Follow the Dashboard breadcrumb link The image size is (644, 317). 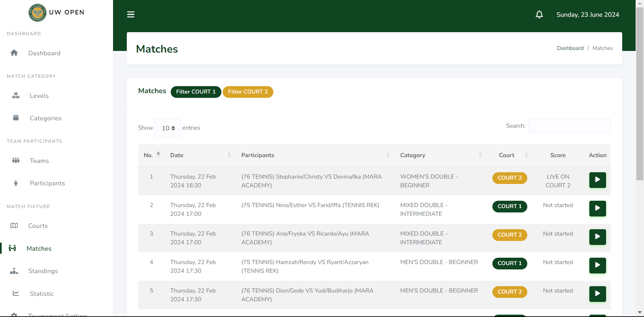click(x=570, y=48)
